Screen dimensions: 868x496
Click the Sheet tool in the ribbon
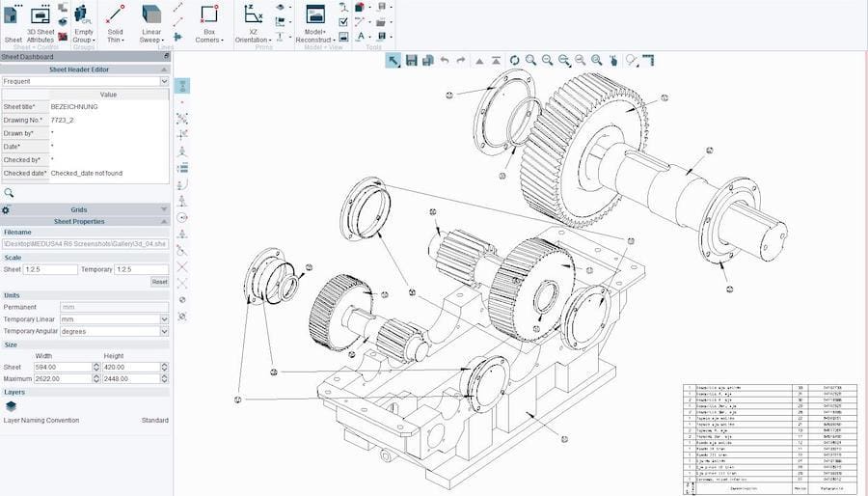(x=13, y=23)
